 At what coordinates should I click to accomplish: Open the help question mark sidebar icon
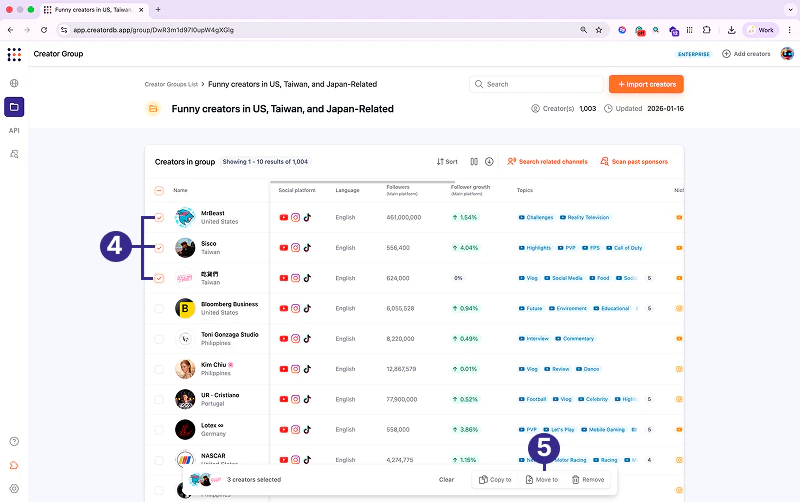coord(14,442)
